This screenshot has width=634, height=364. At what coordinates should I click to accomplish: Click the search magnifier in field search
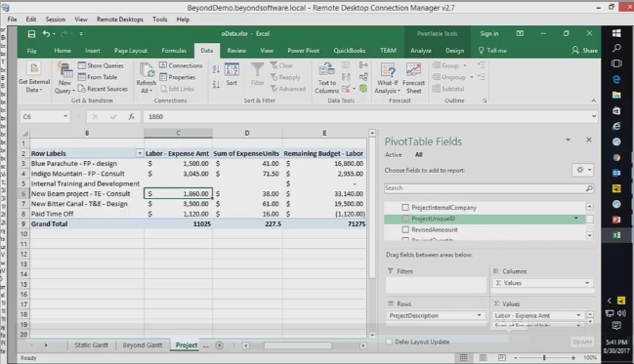[589, 188]
